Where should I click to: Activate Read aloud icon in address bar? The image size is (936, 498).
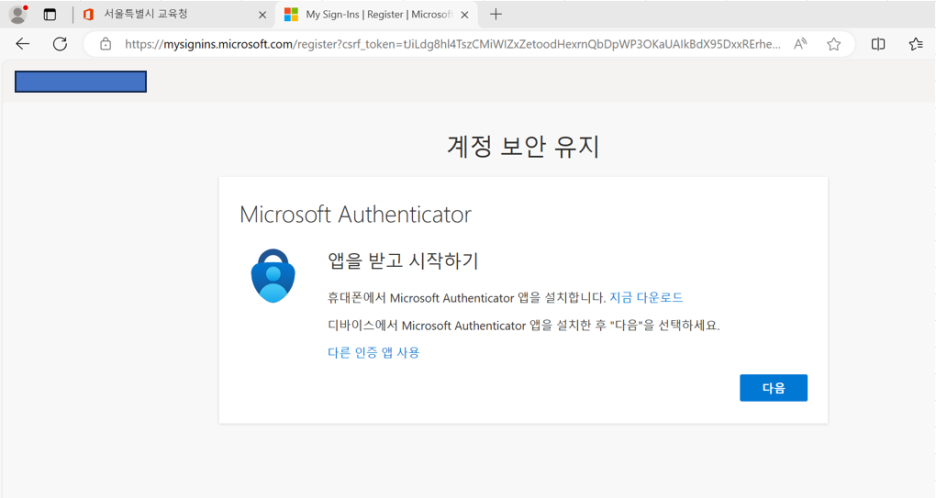[800, 44]
